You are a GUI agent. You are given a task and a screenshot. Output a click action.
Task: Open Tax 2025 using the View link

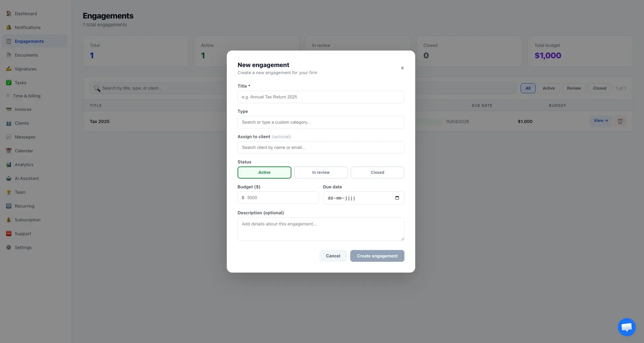click(x=601, y=121)
